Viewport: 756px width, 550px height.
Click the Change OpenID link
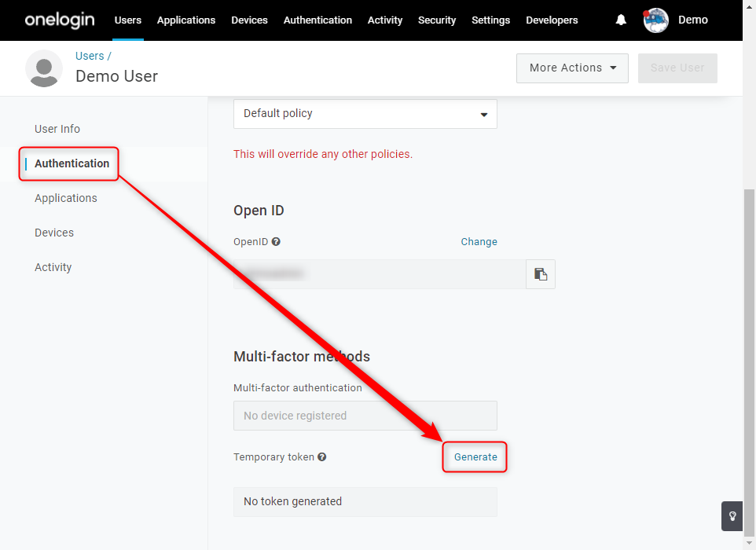click(x=479, y=241)
